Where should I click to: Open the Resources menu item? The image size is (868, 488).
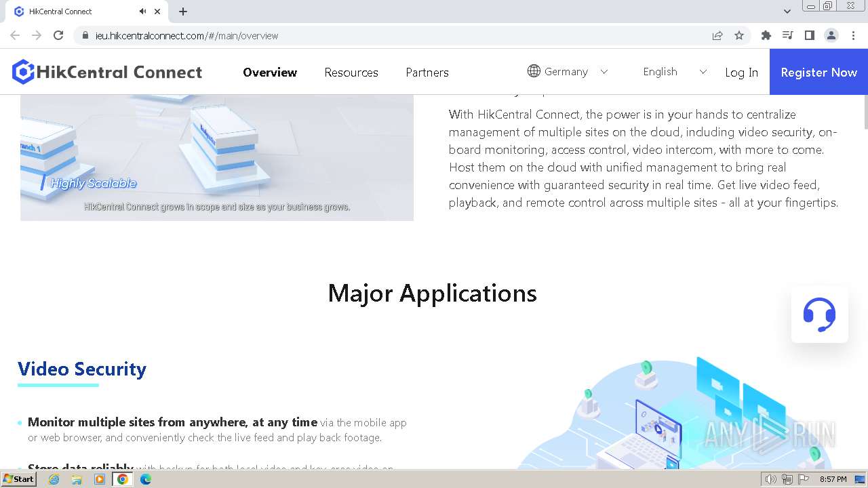click(x=351, y=72)
